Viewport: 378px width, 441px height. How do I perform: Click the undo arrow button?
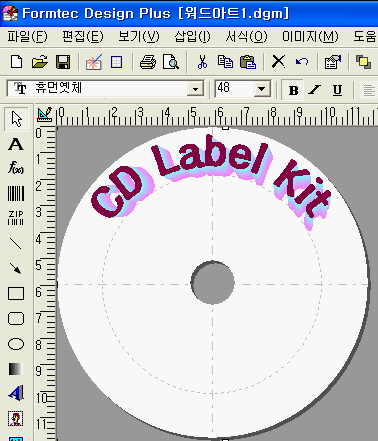point(302,62)
